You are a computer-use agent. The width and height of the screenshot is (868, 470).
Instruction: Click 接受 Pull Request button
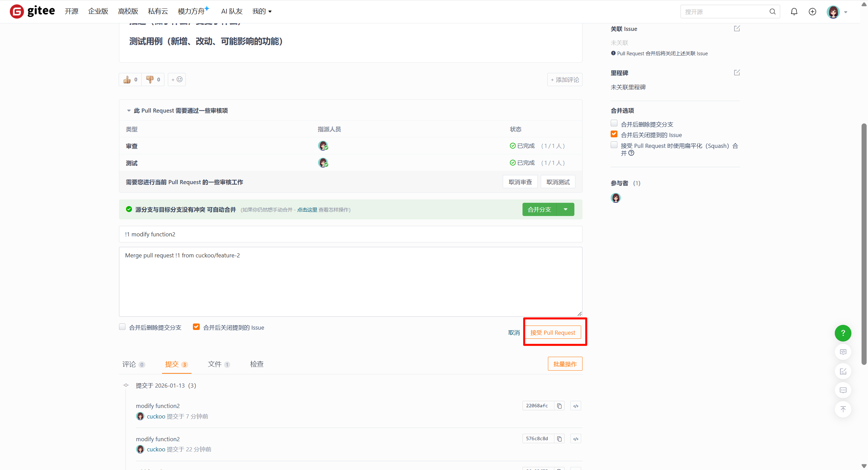tap(553, 333)
